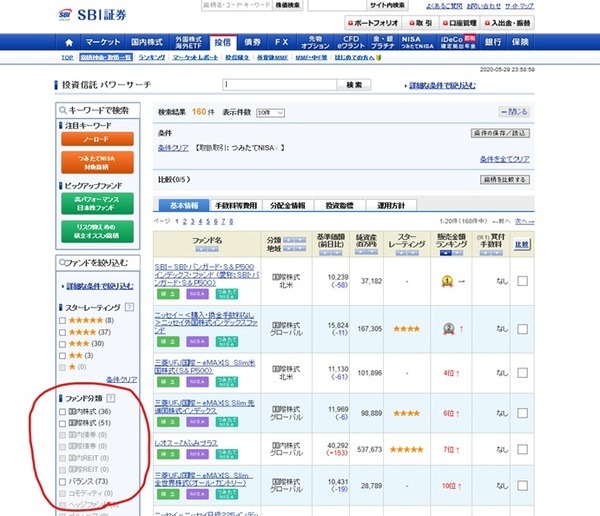Open the 国内株式 menu

click(x=147, y=42)
